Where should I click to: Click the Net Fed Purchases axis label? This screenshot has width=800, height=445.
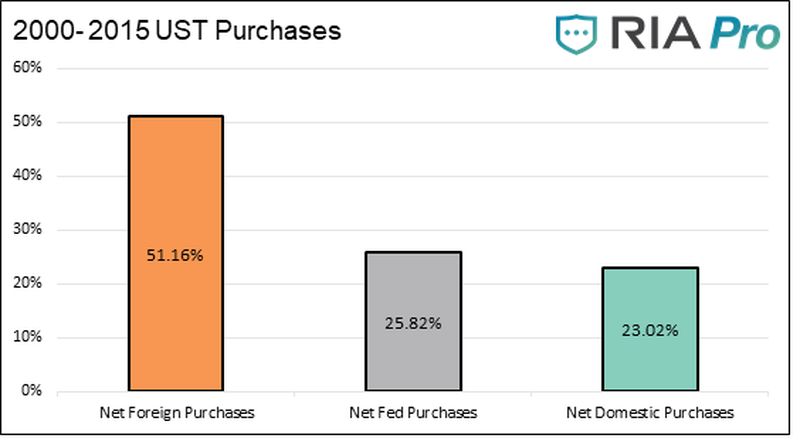[x=413, y=412]
